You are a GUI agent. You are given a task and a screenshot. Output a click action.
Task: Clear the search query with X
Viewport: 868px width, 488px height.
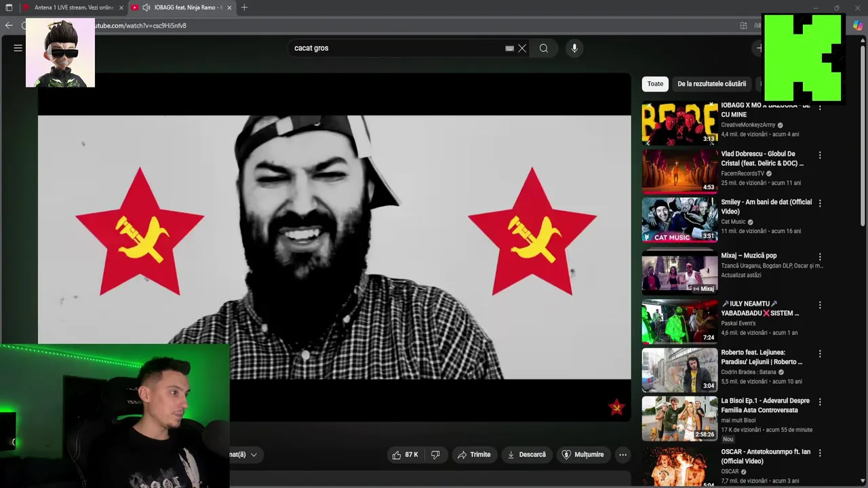(522, 48)
